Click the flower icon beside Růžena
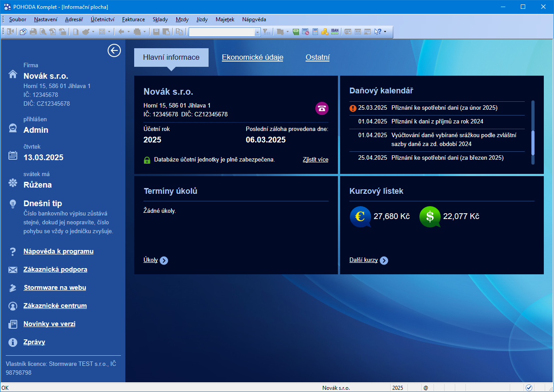 click(x=13, y=183)
